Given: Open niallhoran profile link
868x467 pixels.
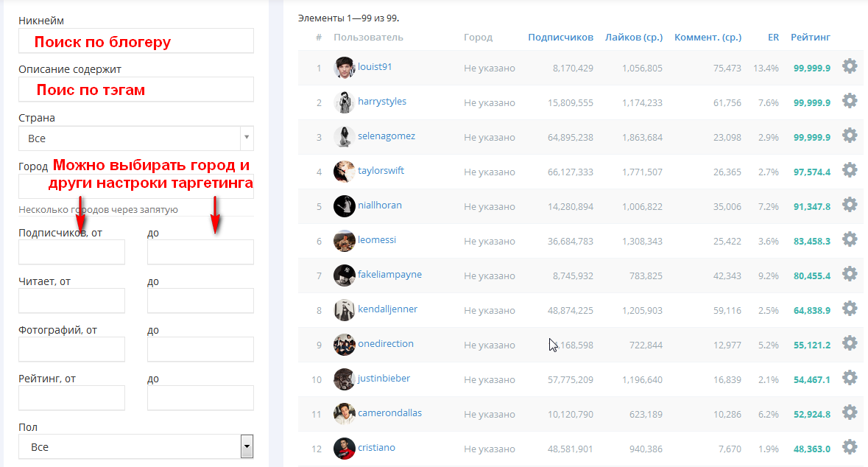Looking at the screenshot, I should [x=380, y=206].
